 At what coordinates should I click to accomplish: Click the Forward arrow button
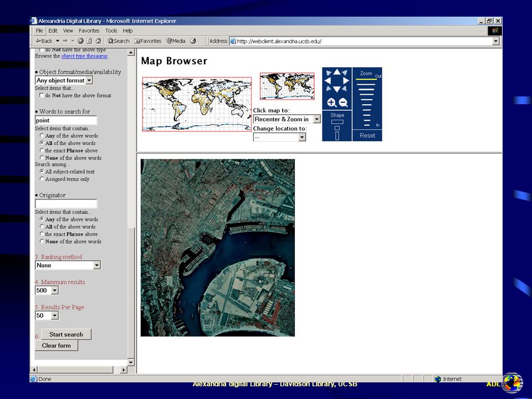pos(65,40)
